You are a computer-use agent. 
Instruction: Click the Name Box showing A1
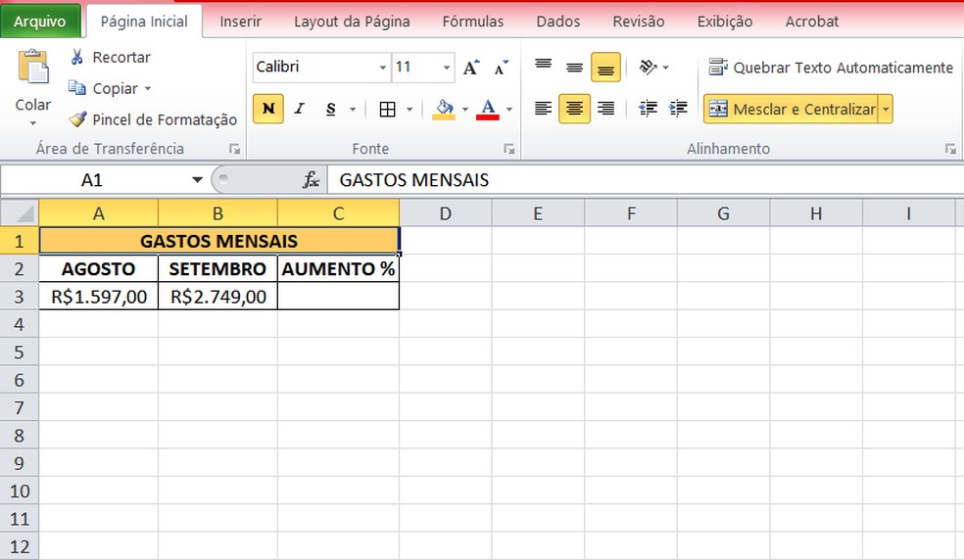click(92, 180)
